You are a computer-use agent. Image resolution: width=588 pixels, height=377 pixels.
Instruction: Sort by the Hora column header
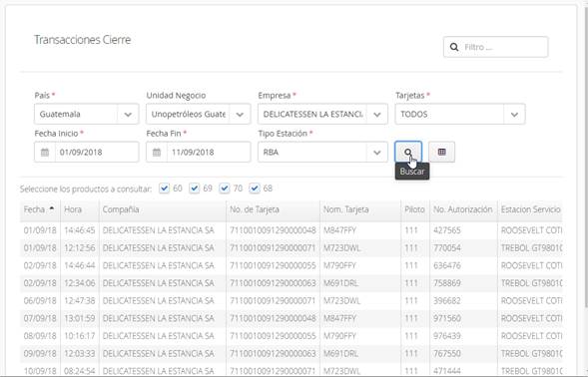[x=80, y=209]
